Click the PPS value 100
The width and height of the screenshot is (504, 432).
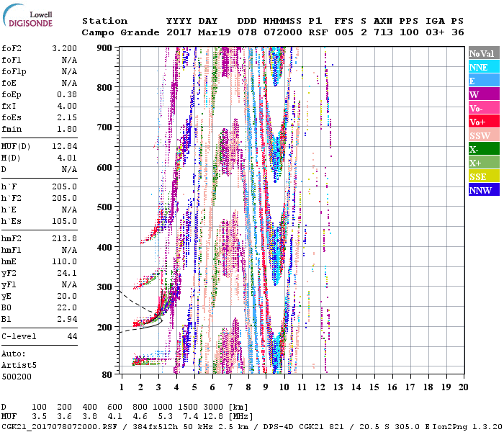pos(409,32)
